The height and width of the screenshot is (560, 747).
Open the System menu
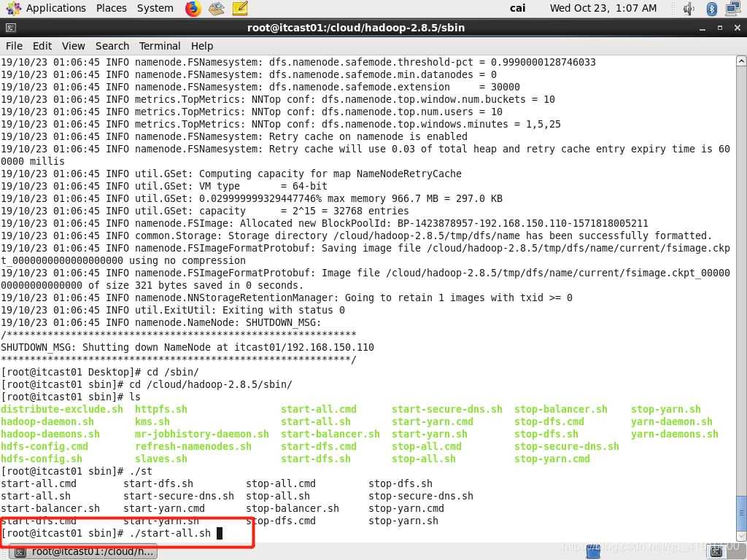coord(155,8)
